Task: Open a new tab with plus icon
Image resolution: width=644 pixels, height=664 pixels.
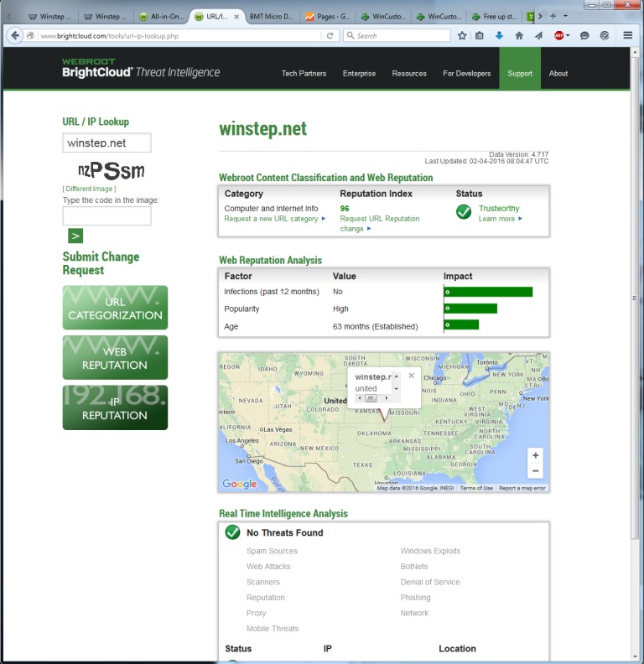Action: [553, 16]
